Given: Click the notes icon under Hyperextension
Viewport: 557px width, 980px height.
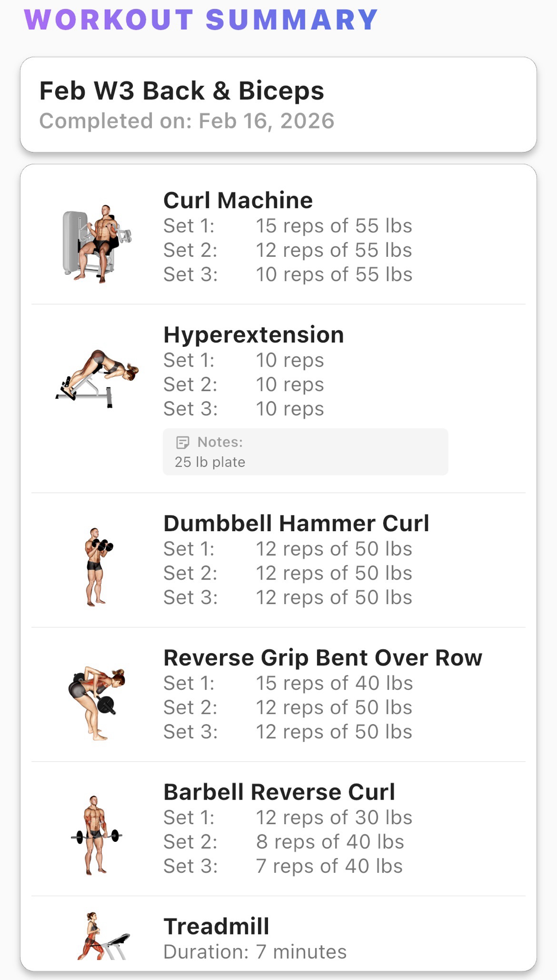Looking at the screenshot, I should click(x=182, y=442).
